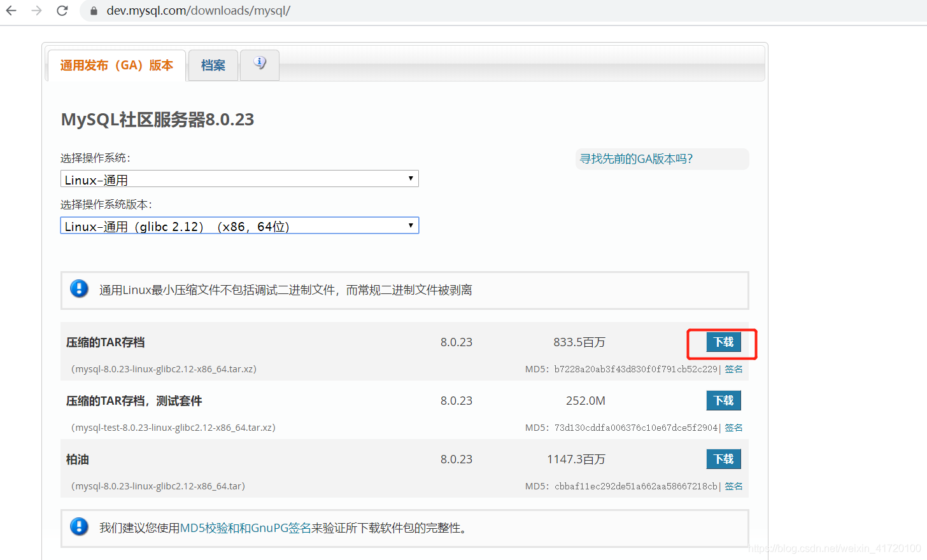Click the 柏油 row title
The image size is (927, 560).
tap(78, 459)
